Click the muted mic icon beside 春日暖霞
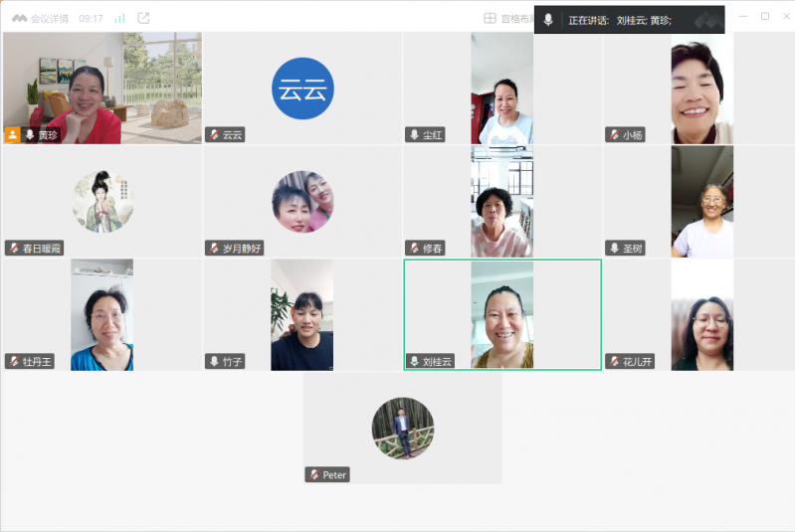This screenshot has width=795, height=532. tap(14, 248)
